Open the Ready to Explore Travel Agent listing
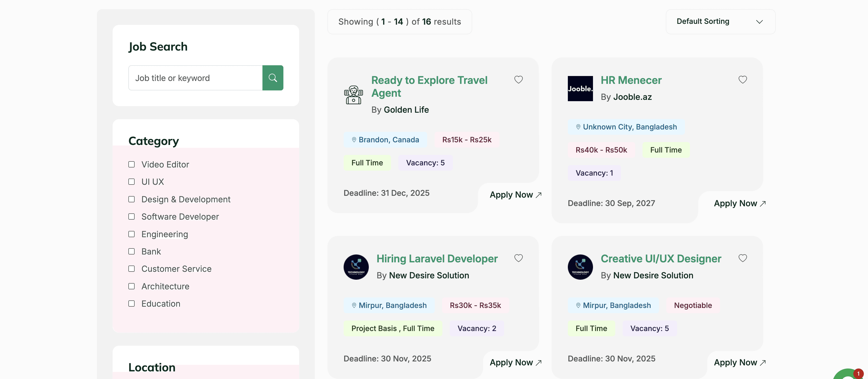 click(x=429, y=86)
